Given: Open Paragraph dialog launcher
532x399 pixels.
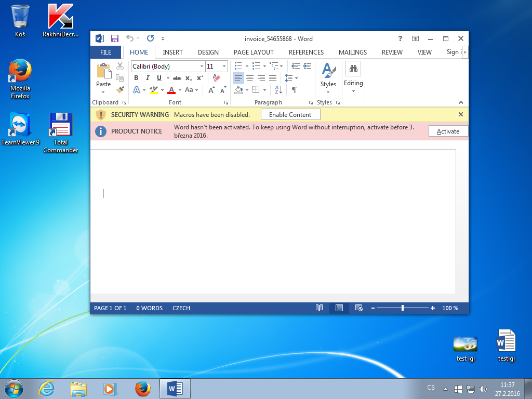Looking at the screenshot, I should coord(311,102).
